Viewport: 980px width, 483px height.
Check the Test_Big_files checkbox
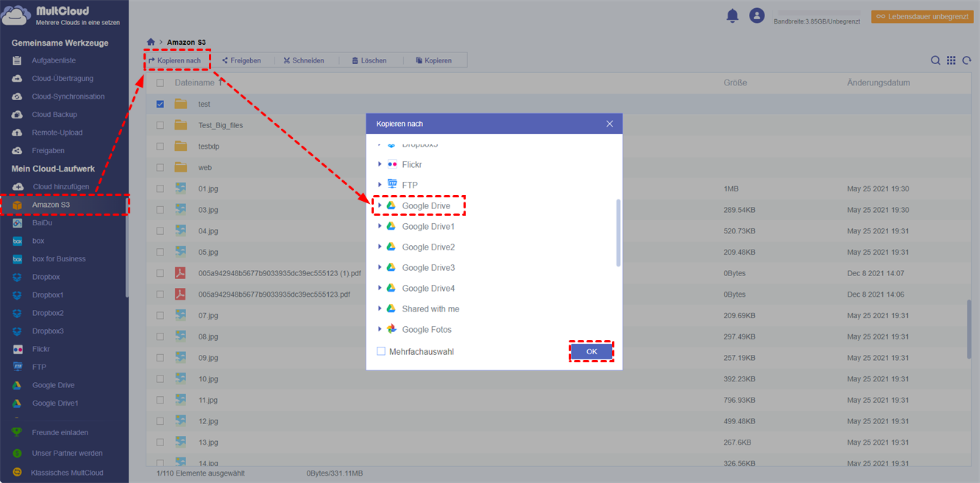(160, 125)
